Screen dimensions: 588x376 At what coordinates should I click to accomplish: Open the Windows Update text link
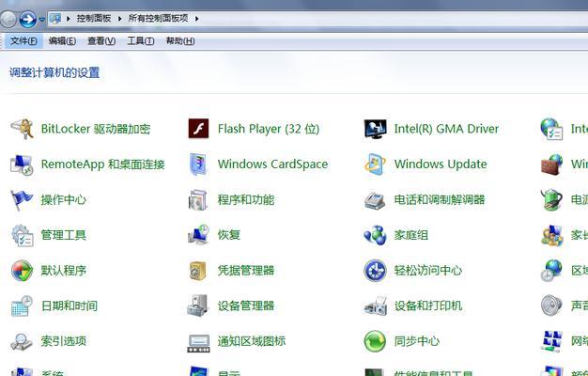coord(441,164)
